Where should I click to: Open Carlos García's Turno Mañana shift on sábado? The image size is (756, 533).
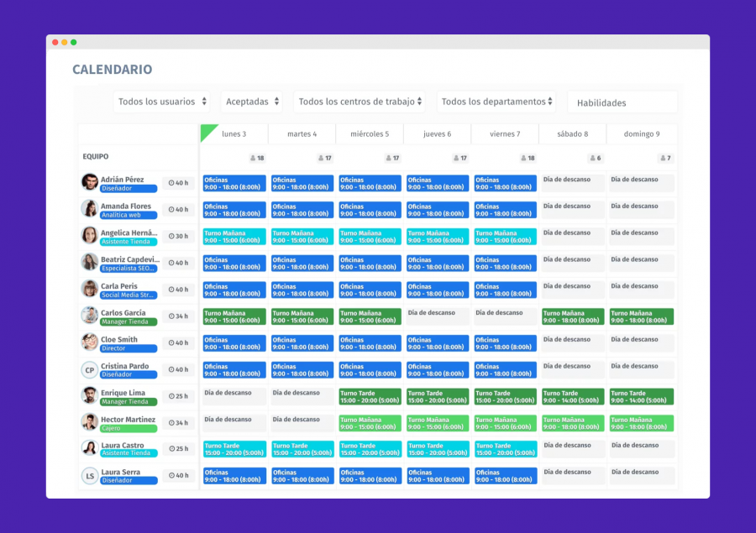tap(573, 316)
